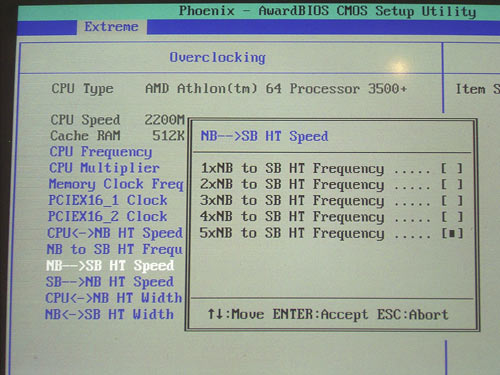Image resolution: width=500 pixels, height=375 pixels.
Task: Click highlighted NB-->SB HT Speed menu row
Action: (110, 266)
